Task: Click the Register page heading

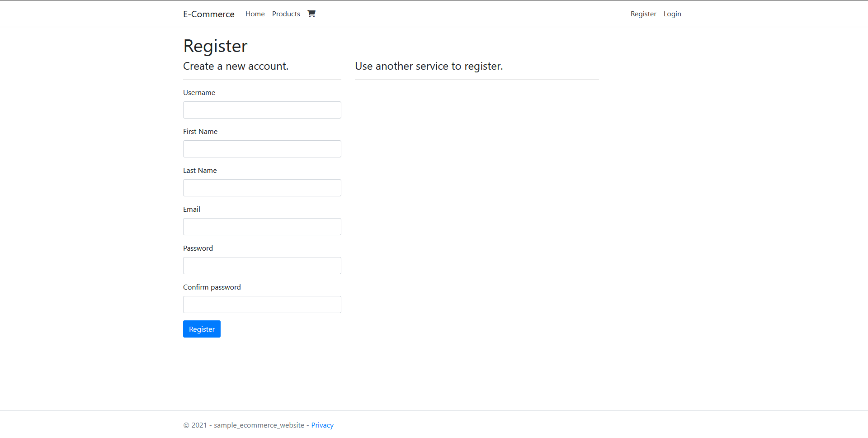Action: 215,46
